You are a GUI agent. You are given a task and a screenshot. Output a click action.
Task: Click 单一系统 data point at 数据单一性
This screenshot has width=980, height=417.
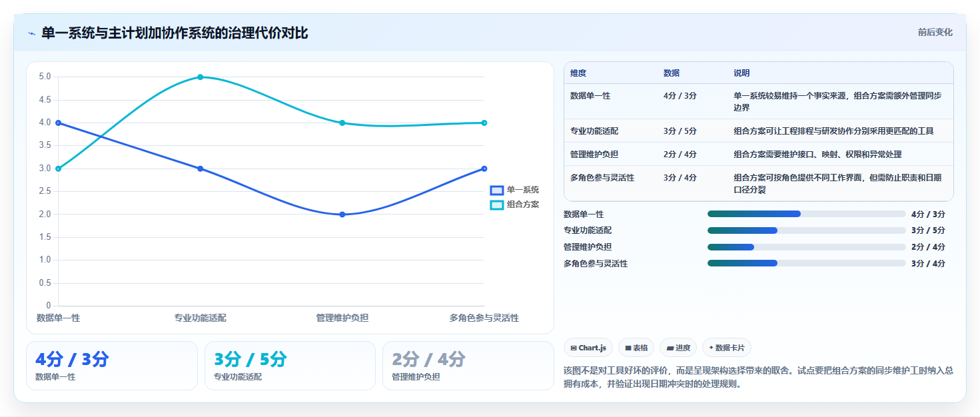coord(59,123)
